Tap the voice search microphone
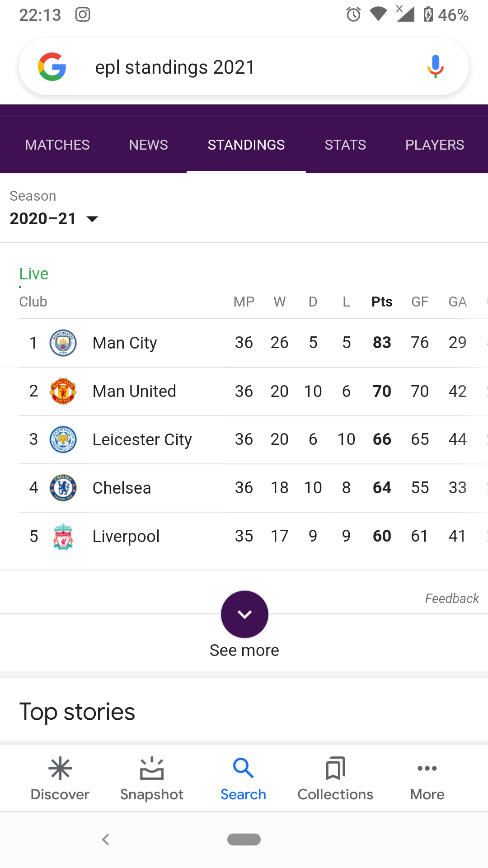The width and height of the screenshot is (488, 868). click(x=435, y=67)
